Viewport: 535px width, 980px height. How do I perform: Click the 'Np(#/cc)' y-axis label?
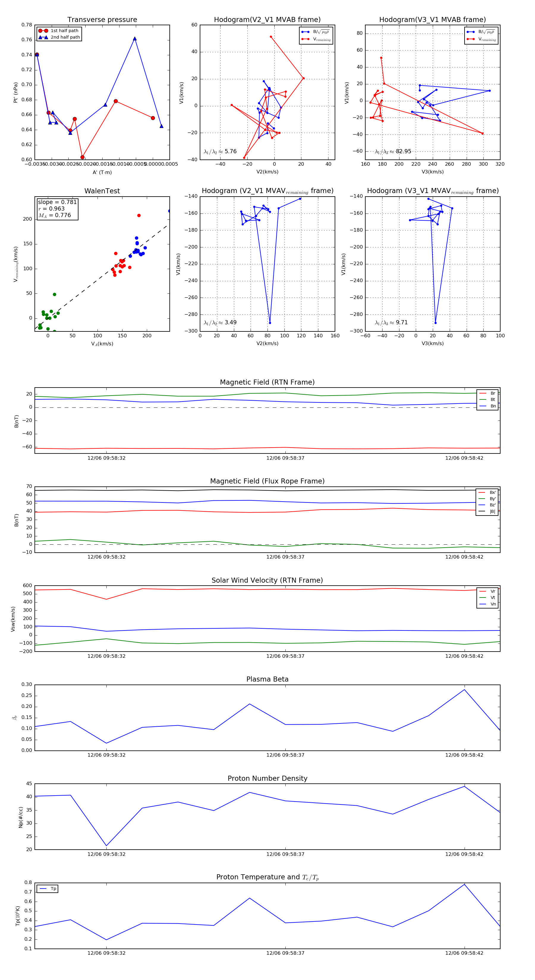[x=21, y=817]
